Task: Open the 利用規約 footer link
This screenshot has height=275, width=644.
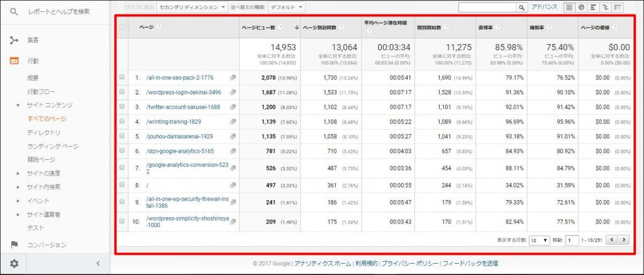Action: (367, 264)
